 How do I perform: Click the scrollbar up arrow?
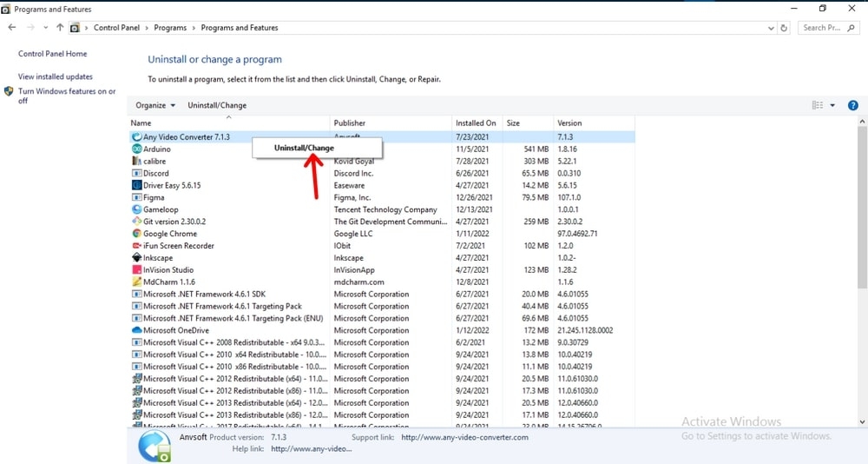click(862, 121)
